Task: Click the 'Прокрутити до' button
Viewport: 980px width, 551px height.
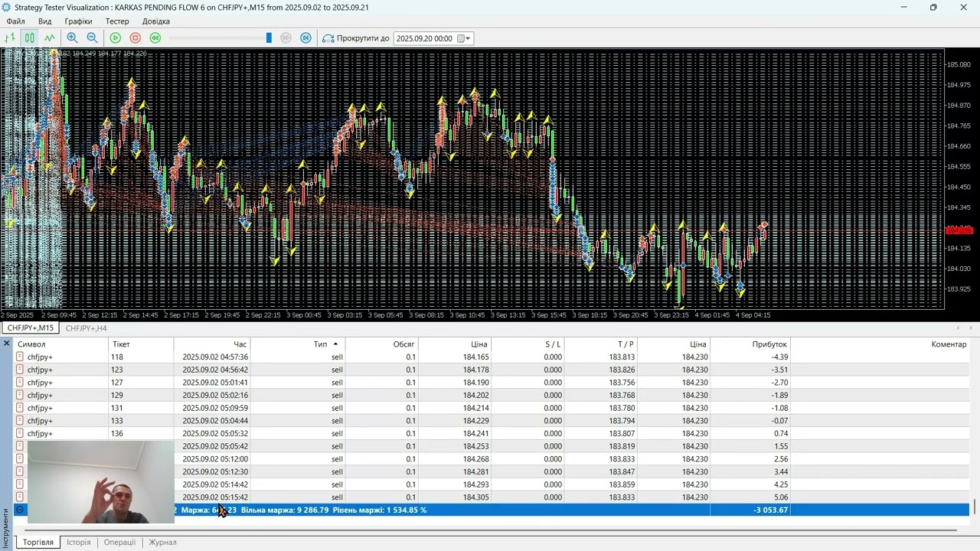Action: click(356, 38)
